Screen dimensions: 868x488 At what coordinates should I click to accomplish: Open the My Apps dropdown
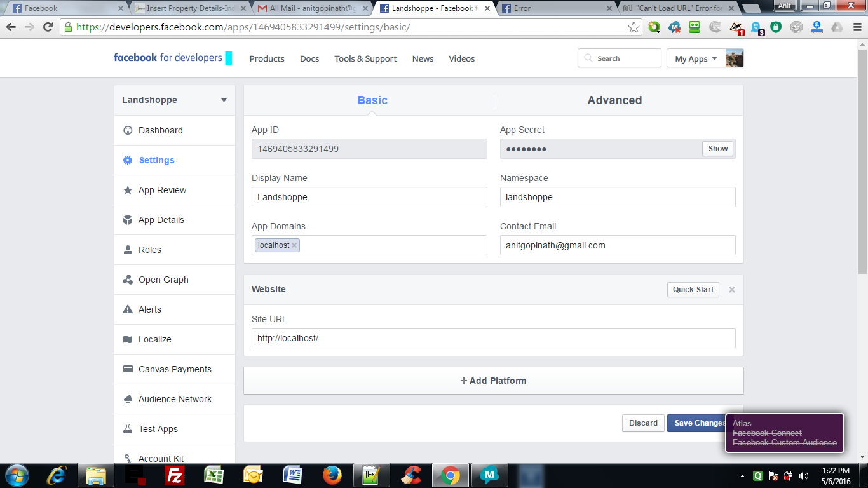tap(696, 58)
